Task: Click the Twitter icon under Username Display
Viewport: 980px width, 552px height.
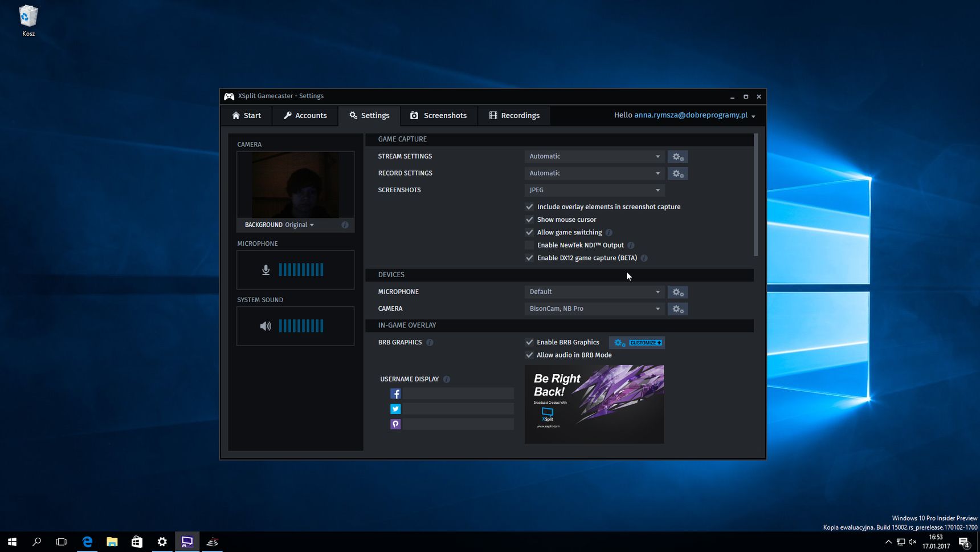Action: pos(395,409)
